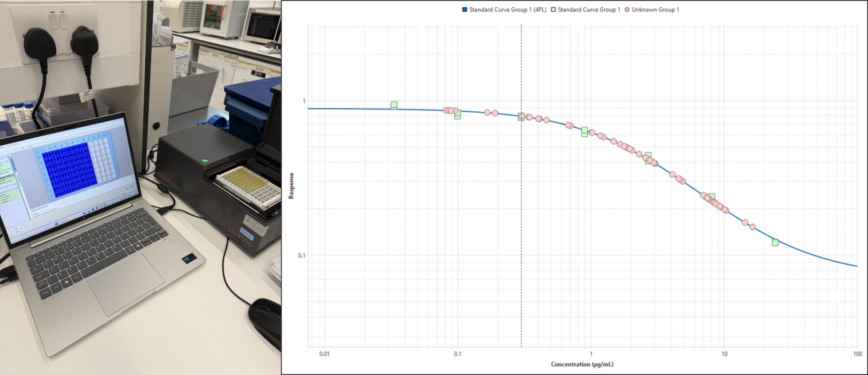Select the green standard point near concentration 1
Viewport: 868px width, 375px height.
585,132
